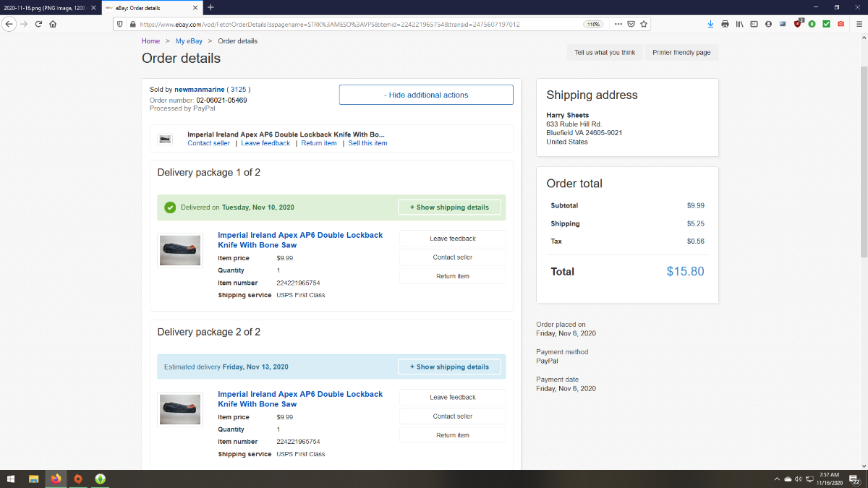Bookmark this page with the star icon
The height and width of the screenshot is (488, 868).
[x=644, y=24]
